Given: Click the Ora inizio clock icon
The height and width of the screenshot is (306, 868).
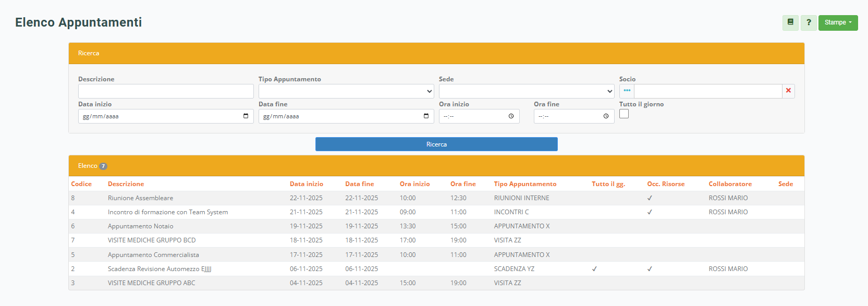Looking at the screenshot, I should [x=511, y=116].
